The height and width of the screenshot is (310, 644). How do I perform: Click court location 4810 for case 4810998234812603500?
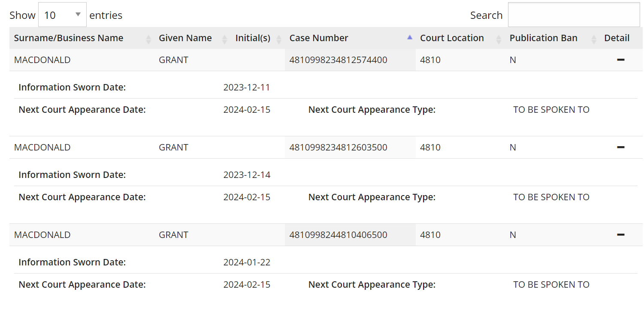click(x=430, y=147)
